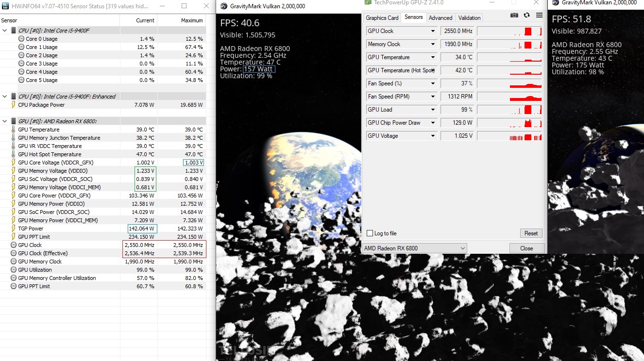
Task: Click GPU SoC Power lightning icon
Action: (13, 212)
